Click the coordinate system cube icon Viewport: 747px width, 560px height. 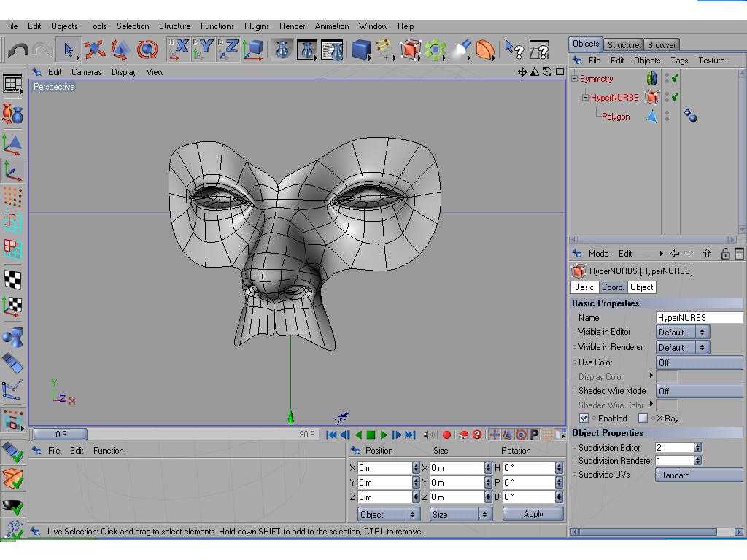click(253, 50)
